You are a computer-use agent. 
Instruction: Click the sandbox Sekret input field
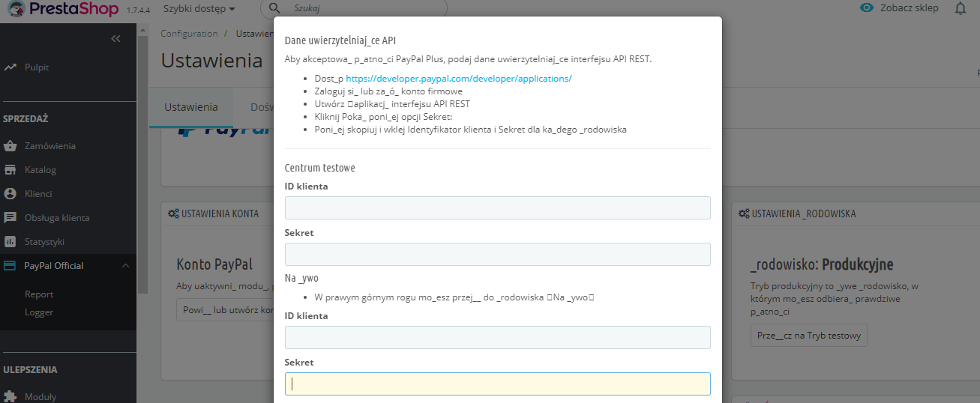(x=497, y=255)
